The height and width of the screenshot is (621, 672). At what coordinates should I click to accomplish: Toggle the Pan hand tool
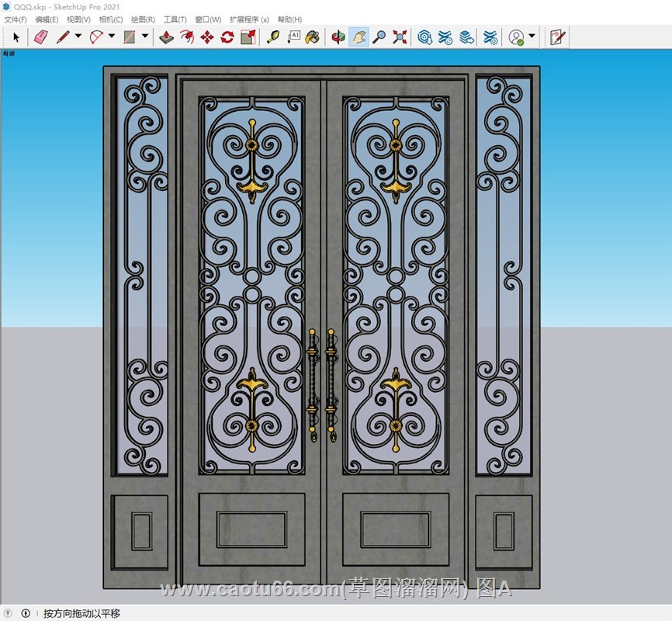(358, 36)
